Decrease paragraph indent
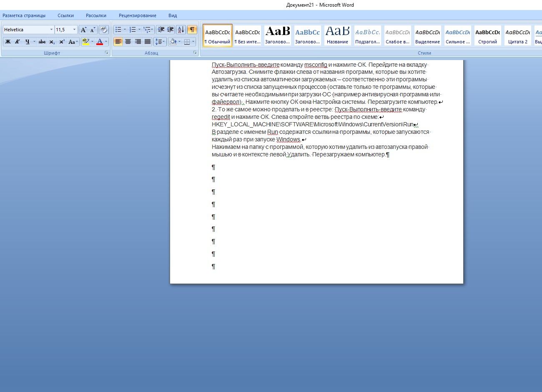 [x=161, y=30]
